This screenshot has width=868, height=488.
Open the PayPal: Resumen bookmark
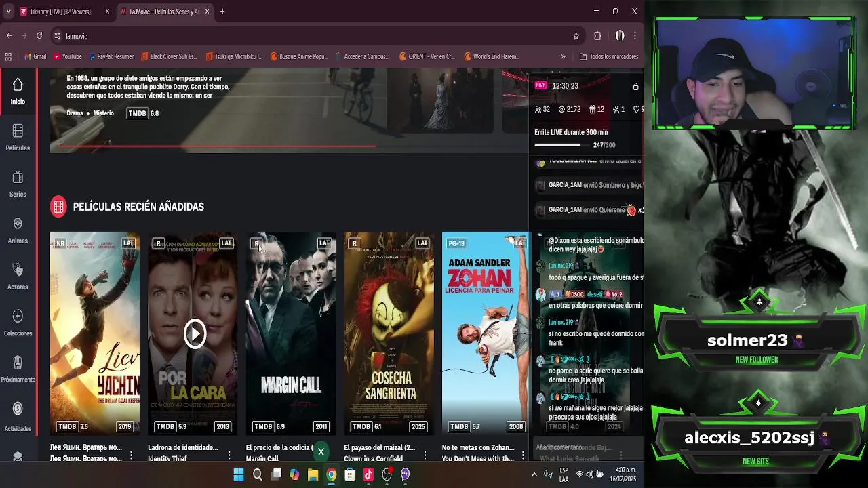point(111,56)
